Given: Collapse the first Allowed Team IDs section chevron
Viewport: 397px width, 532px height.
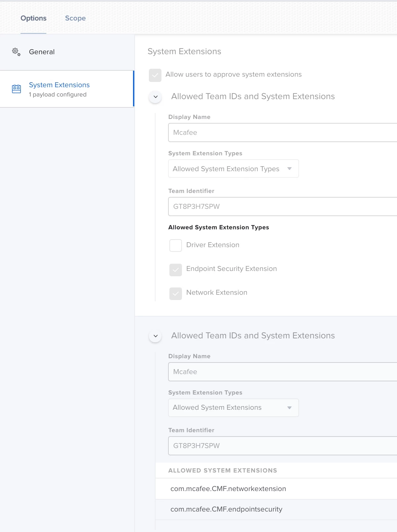Looking at the screenshot, I should coord(155,97).
